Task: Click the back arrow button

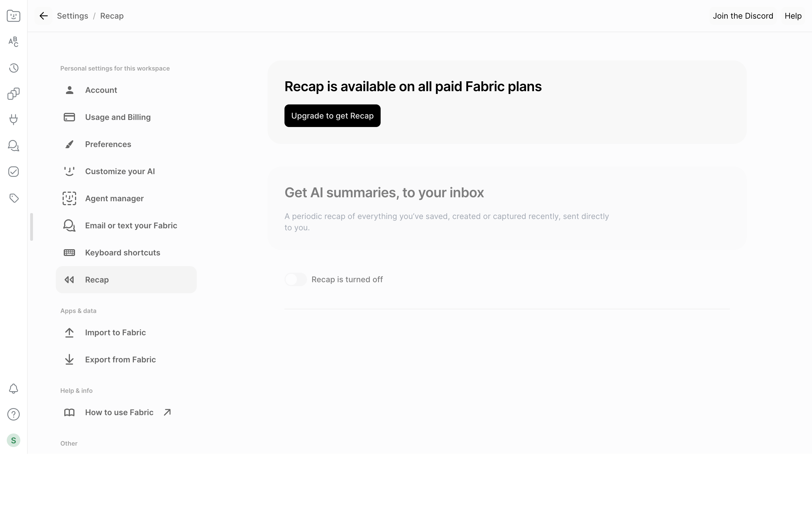Action: [44, 16]
